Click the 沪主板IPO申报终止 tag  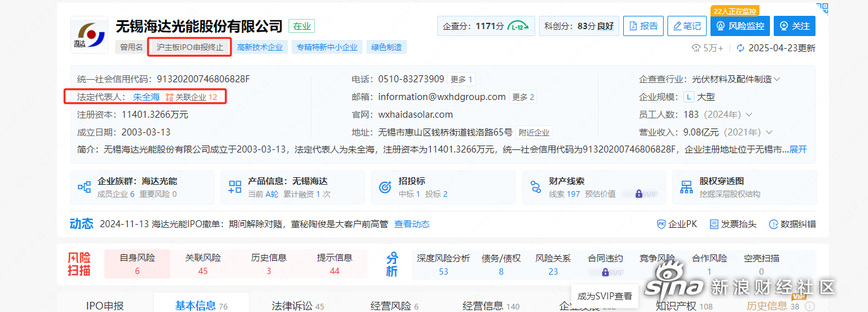pos(190,47)
